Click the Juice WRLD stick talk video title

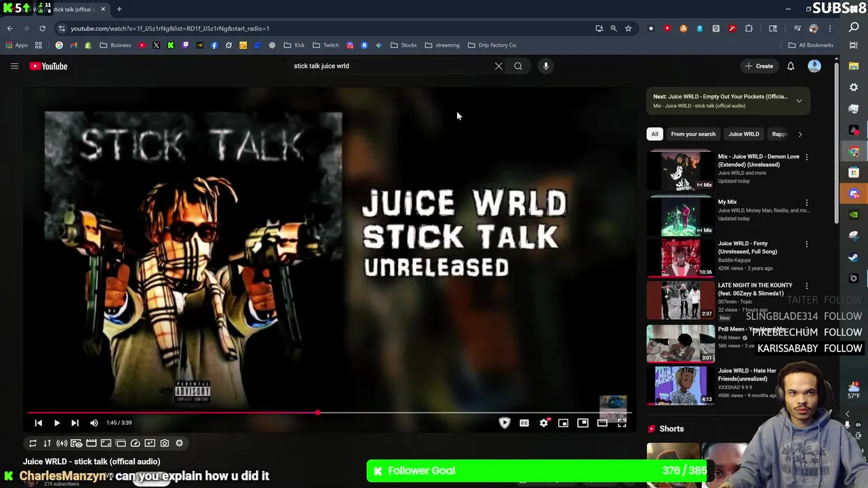click(92, 462)
